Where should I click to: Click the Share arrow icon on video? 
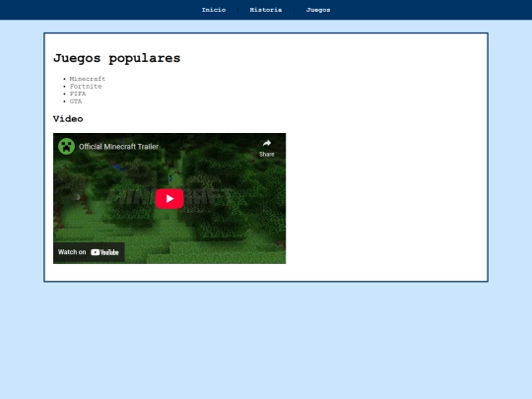point(267,144)
